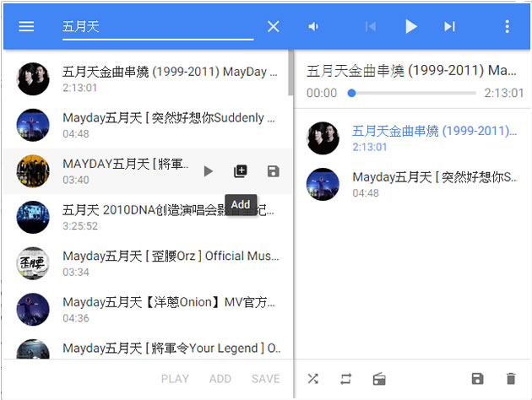
Task: Open the hamburger navigation menu
Action: tap(26, 26)
